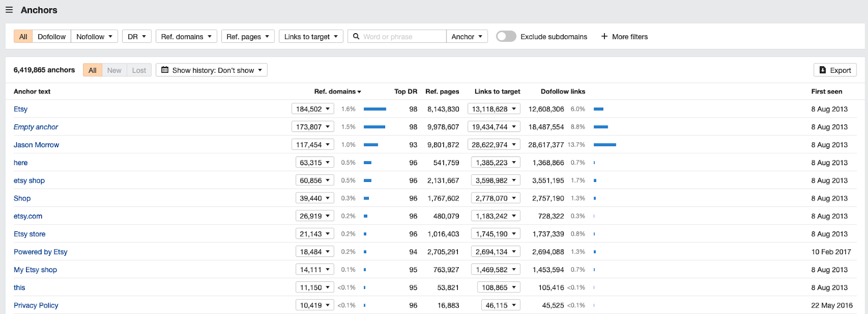Sort by Top DR column header

point(406,91)
